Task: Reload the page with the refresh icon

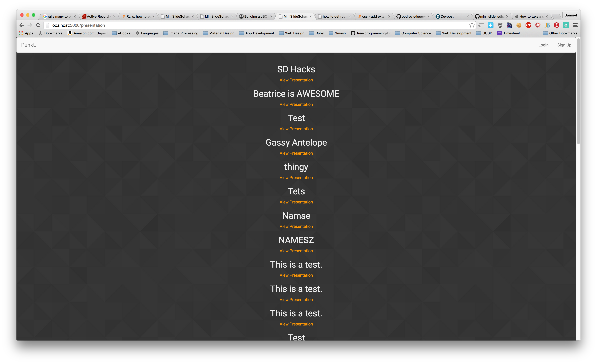Action: [x=38, y=25]
